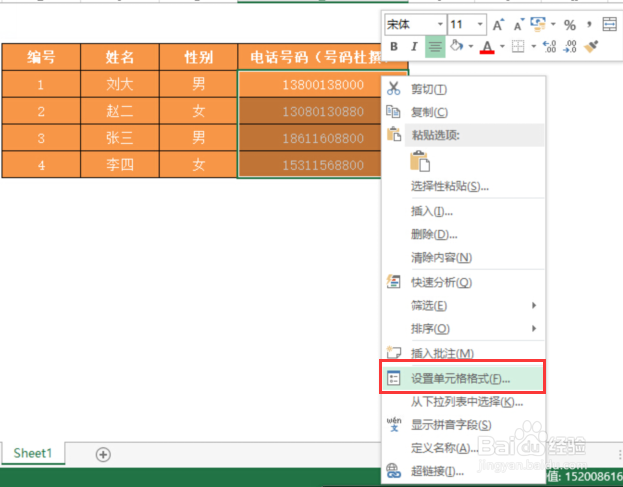The height and width of the screenshot is (487, 623).
Task: Select cell with name 刘大
Action: click(120, 84)
